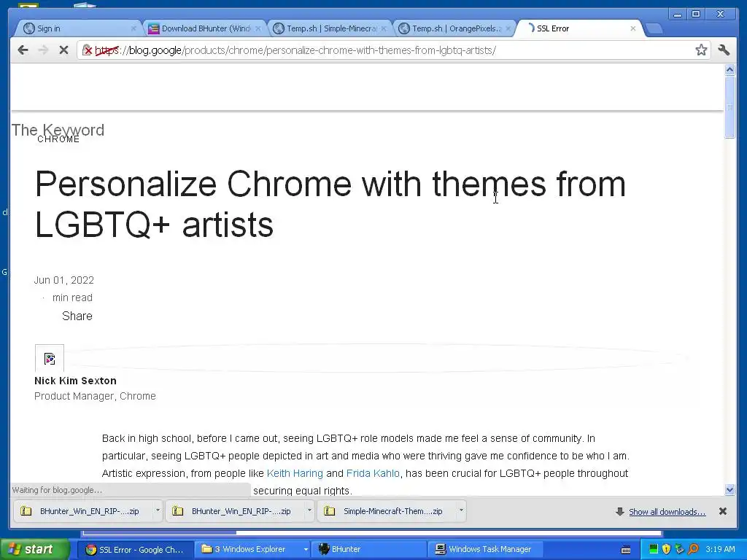This screenshot has height=560, width=747.
Task: Click the Forward arrow navigation button
Action: click(43, 50)
